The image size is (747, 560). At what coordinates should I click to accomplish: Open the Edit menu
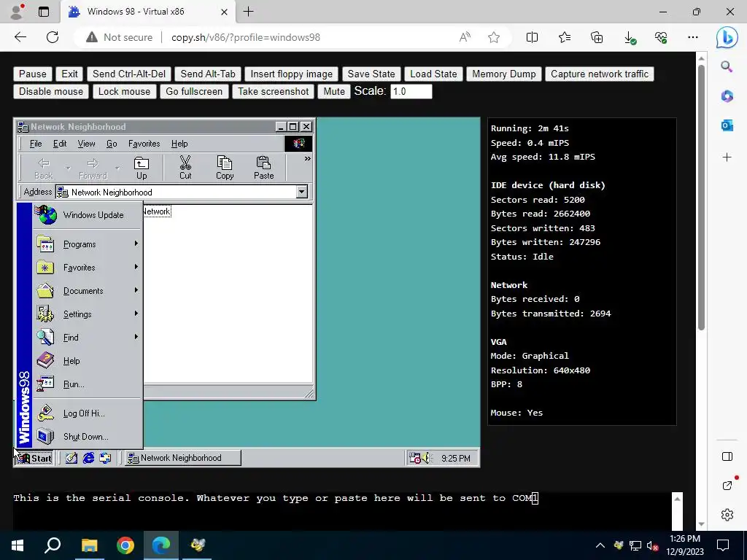click(x=60, y=144)
